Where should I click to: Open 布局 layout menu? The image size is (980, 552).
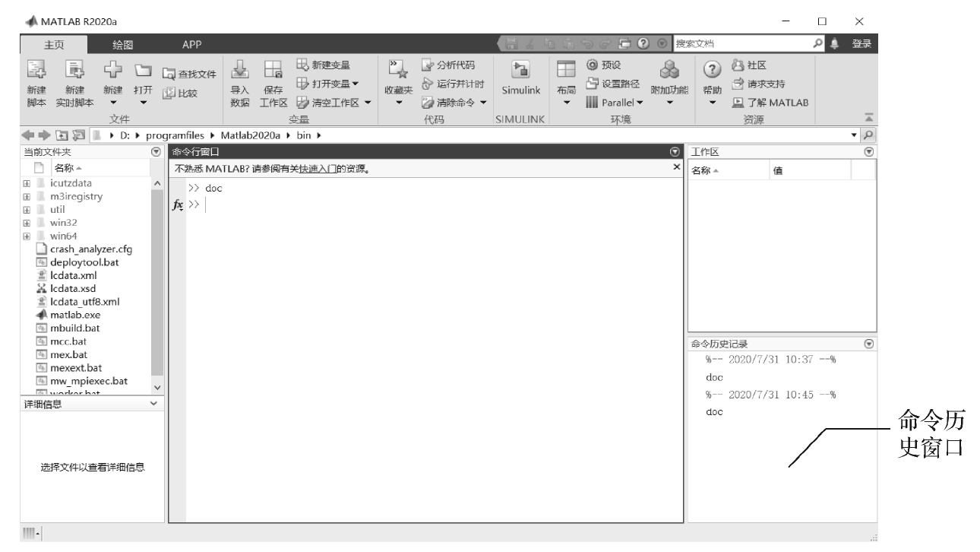pos(566,84)
